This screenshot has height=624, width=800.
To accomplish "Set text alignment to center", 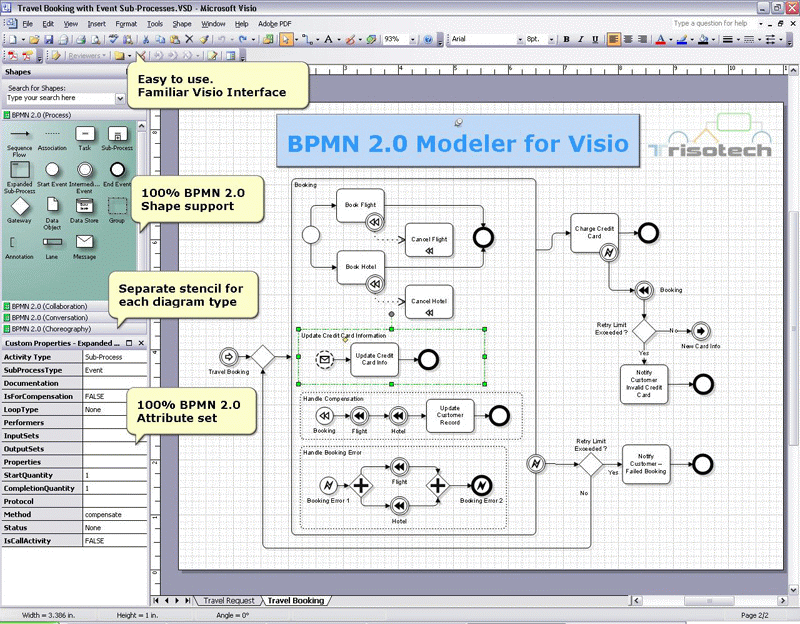I will click(x=628, y=39).
